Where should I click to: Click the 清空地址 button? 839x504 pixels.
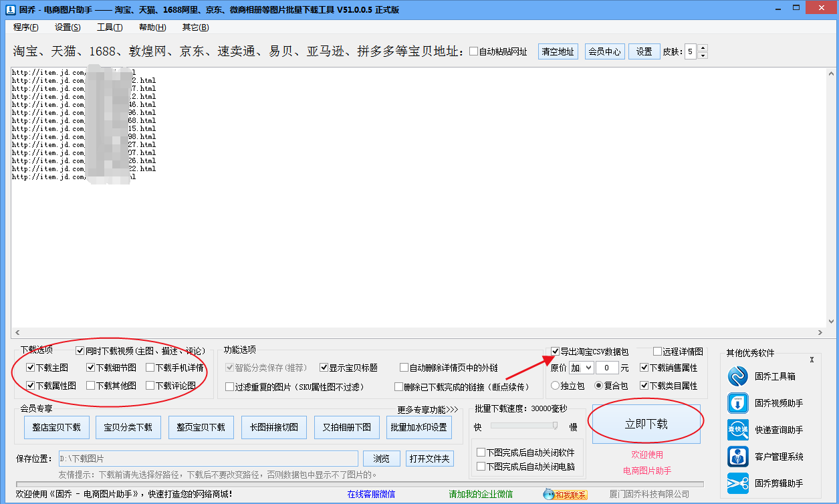pos(558,51)
